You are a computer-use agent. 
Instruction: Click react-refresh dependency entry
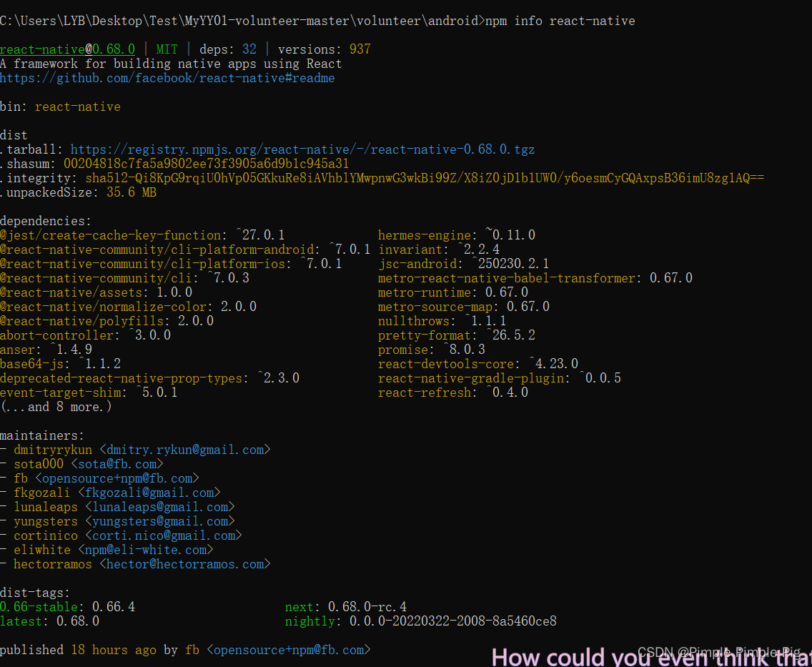pyautogui.click(x=453, y=392)
